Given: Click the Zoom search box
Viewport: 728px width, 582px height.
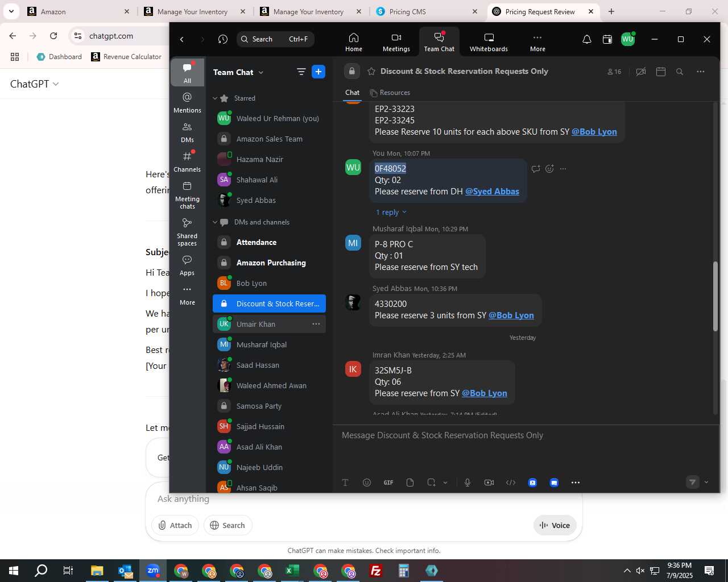Looking at the screenshot, I should pos(275,39).
